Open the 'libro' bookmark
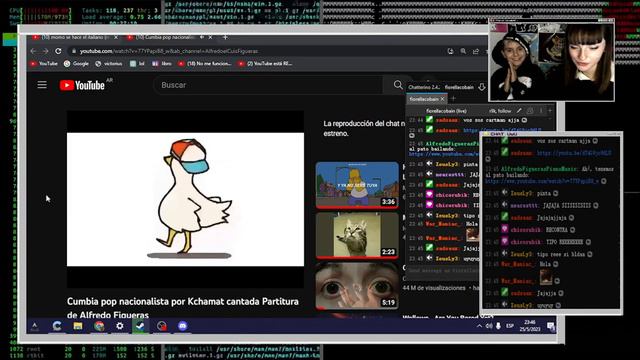 click(162, 64)
